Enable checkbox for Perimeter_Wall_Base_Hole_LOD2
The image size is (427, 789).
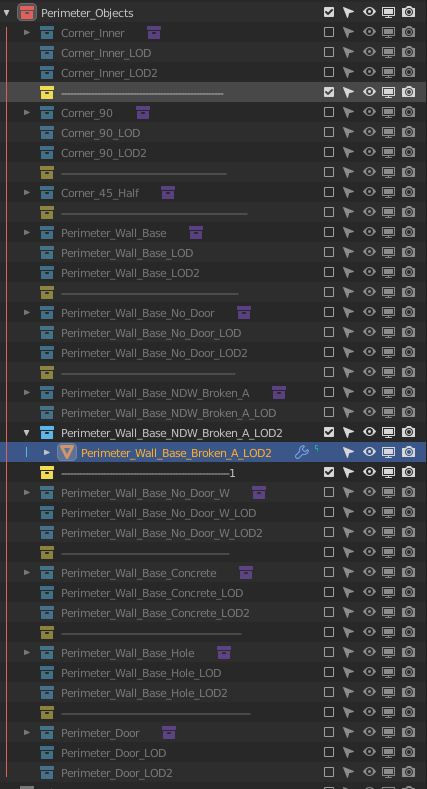[x=329, y=692]
